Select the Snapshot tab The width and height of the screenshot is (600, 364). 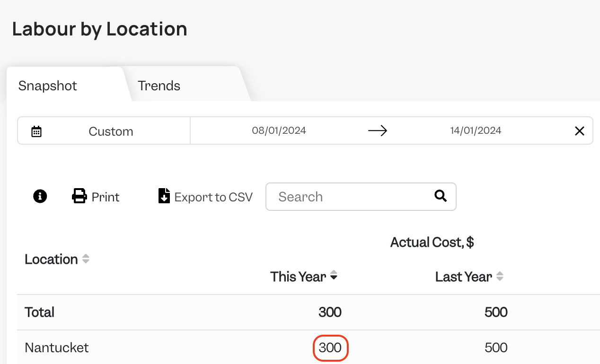pos(48,86)
